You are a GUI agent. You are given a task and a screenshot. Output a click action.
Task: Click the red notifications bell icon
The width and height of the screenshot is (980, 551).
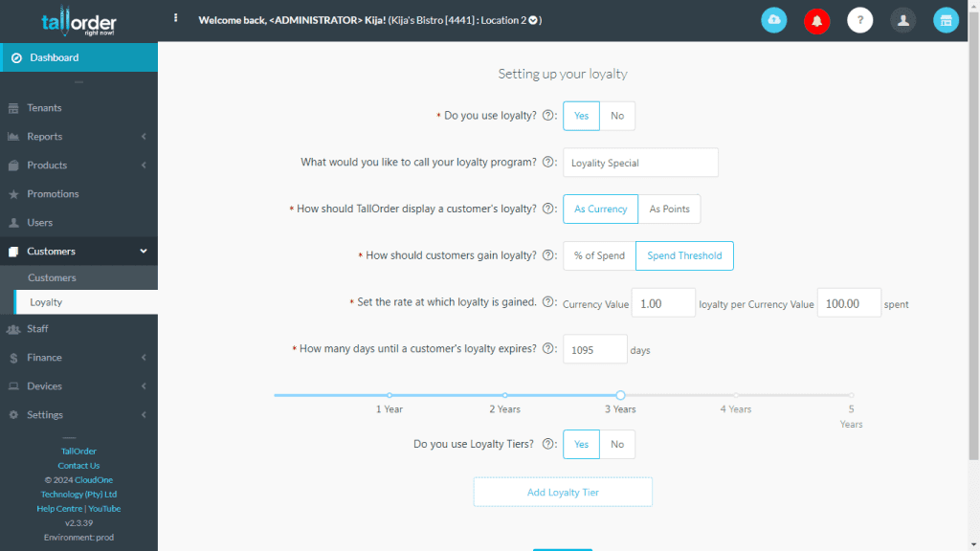click(x=816, y=20)
